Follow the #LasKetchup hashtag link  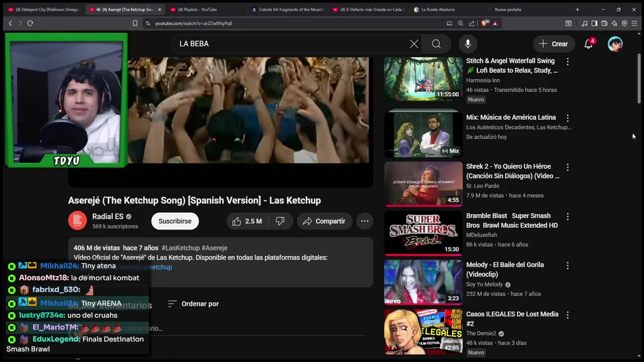181,248
